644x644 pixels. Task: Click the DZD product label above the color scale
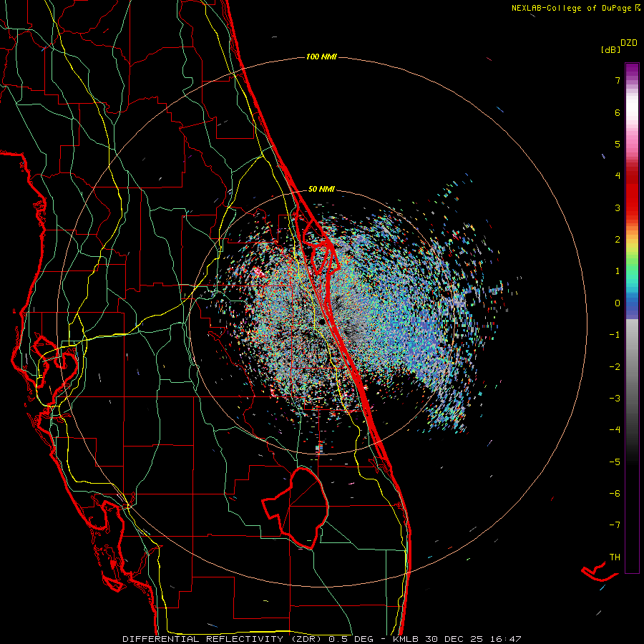(x=629, y=43)
